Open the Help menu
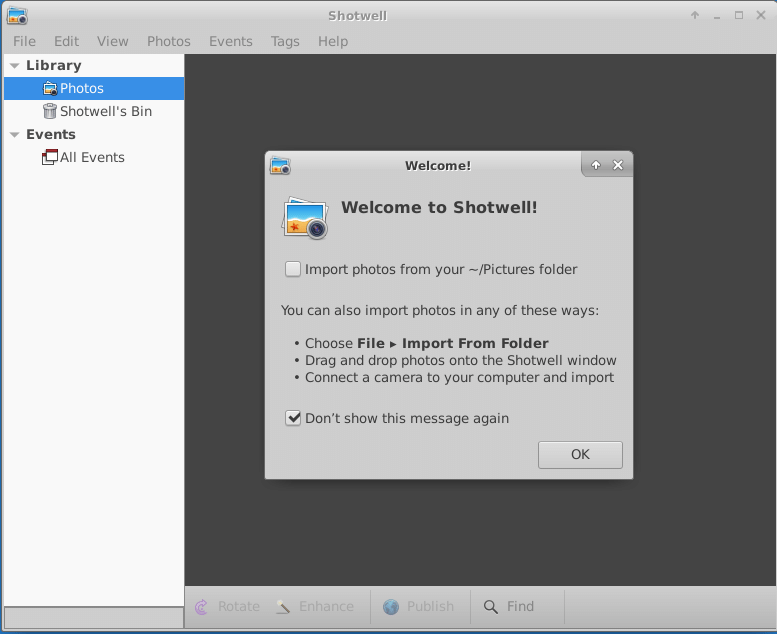The width and height of the screenshot is (777, 634). (x=333, y=41)
